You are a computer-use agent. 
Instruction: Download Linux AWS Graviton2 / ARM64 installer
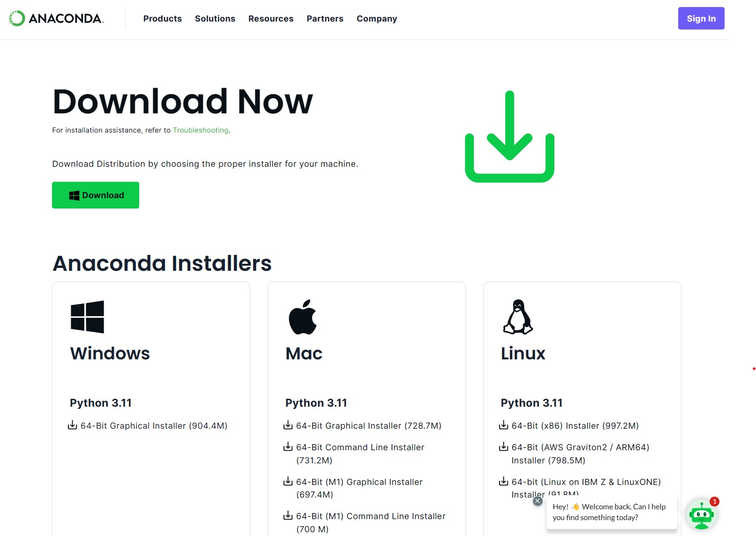coord(580,447)
